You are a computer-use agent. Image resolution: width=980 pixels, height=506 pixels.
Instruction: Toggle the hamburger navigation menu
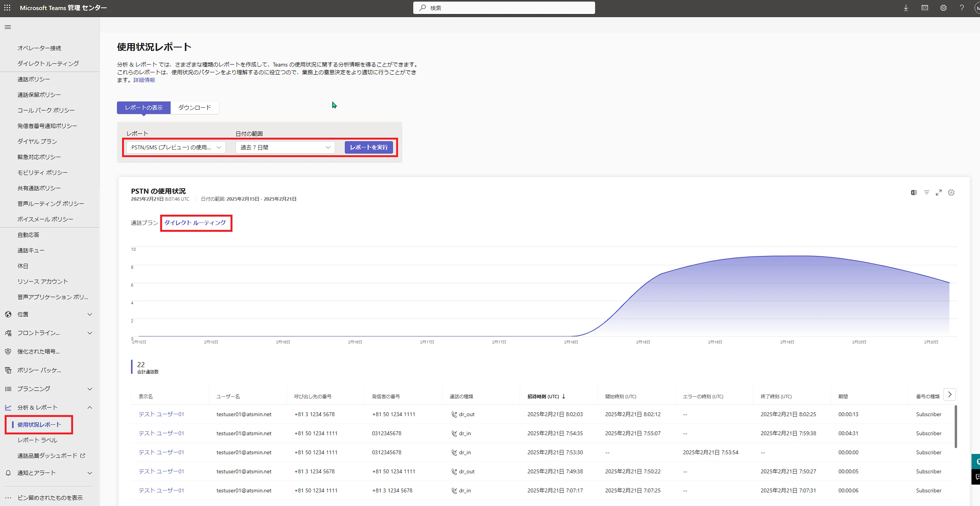tap(8, 27)
